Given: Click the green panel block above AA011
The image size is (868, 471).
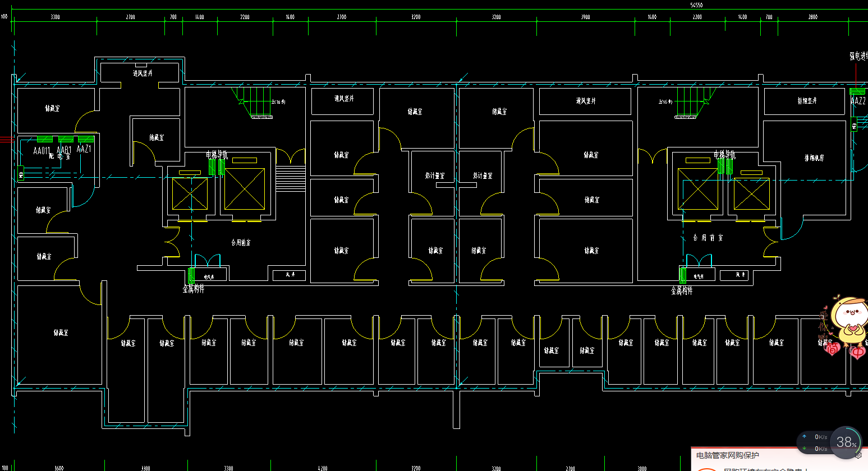Looking at the screenshot, I should pyautogui.click(x=44, y=139).
